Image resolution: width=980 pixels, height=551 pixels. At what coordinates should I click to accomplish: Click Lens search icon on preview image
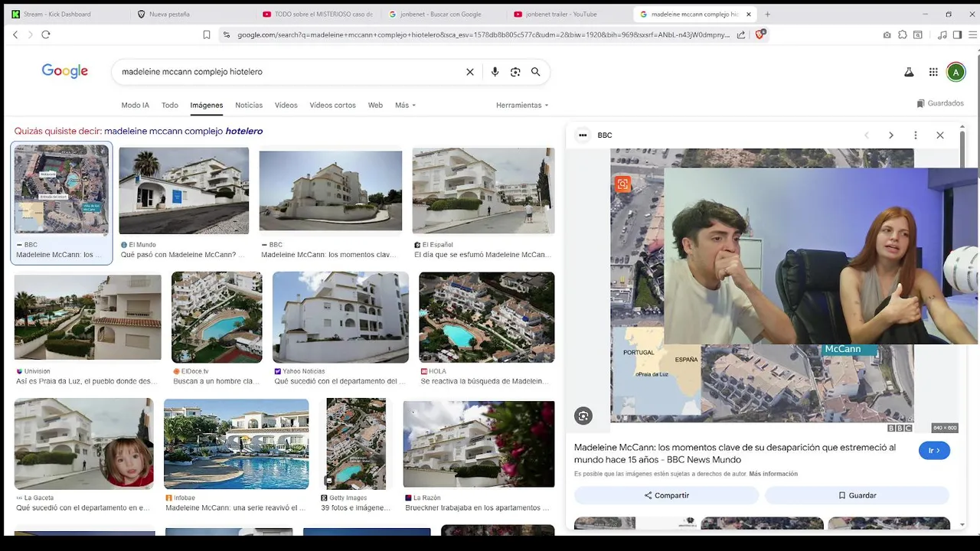[x=623, y=184]
